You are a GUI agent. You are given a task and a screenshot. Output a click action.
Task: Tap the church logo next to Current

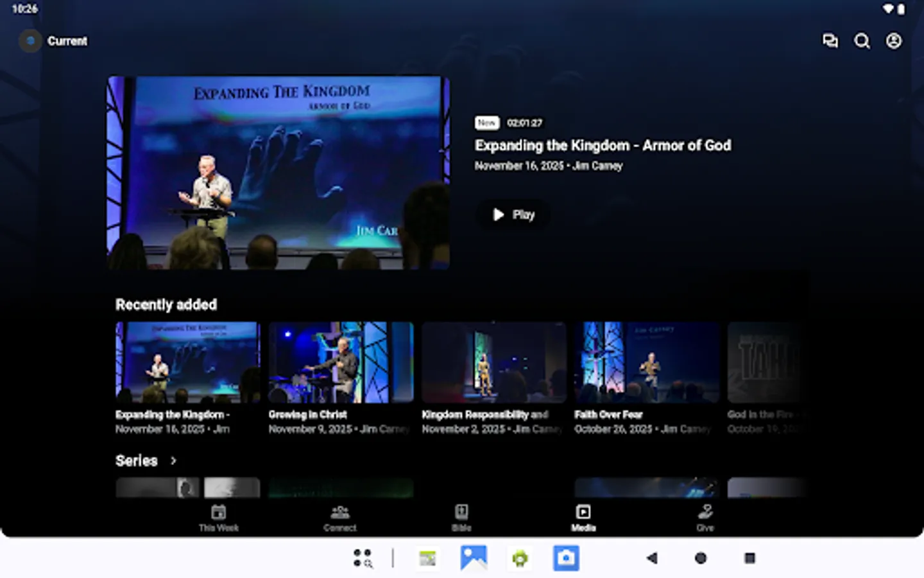pyautogui.click(x=30, y=41)
